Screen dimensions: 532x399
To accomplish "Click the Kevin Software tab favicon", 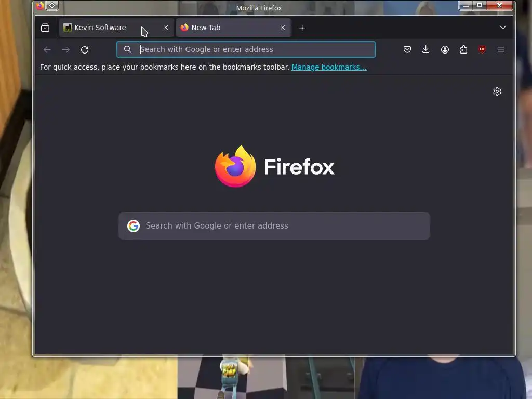I will 67,28.
